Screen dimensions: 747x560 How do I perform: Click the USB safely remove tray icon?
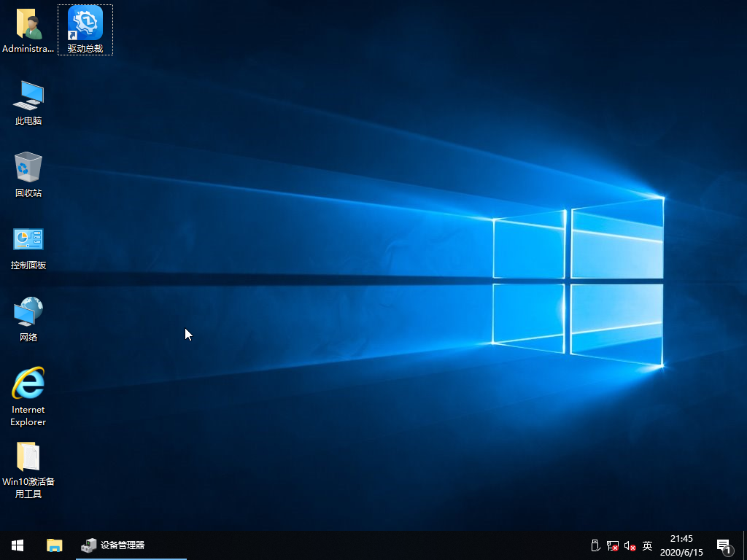point(595,545)
